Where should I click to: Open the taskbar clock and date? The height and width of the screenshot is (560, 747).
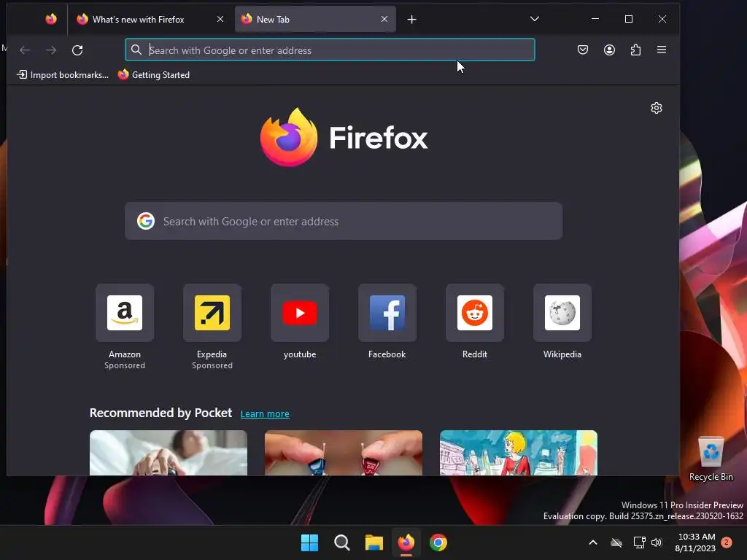[695, 542]
